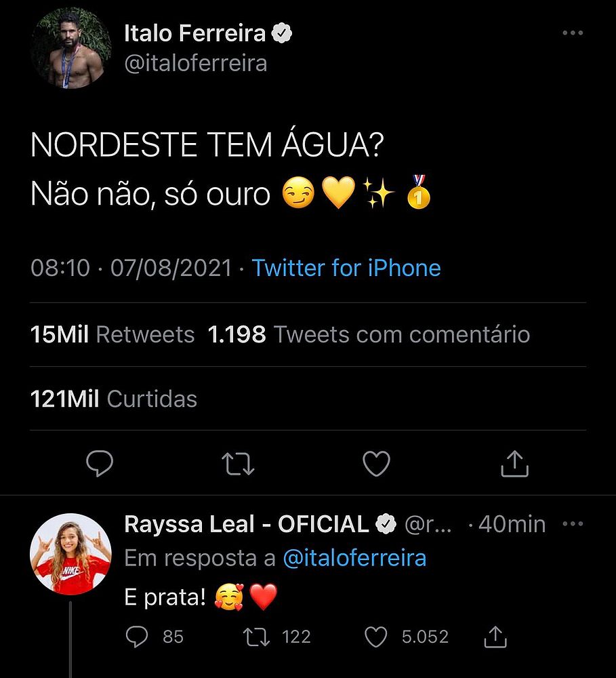Image resolution: width=616 pixels, height=678 pixels.
Task: View the 15Mil Retweets list
Action: point(112,334)
